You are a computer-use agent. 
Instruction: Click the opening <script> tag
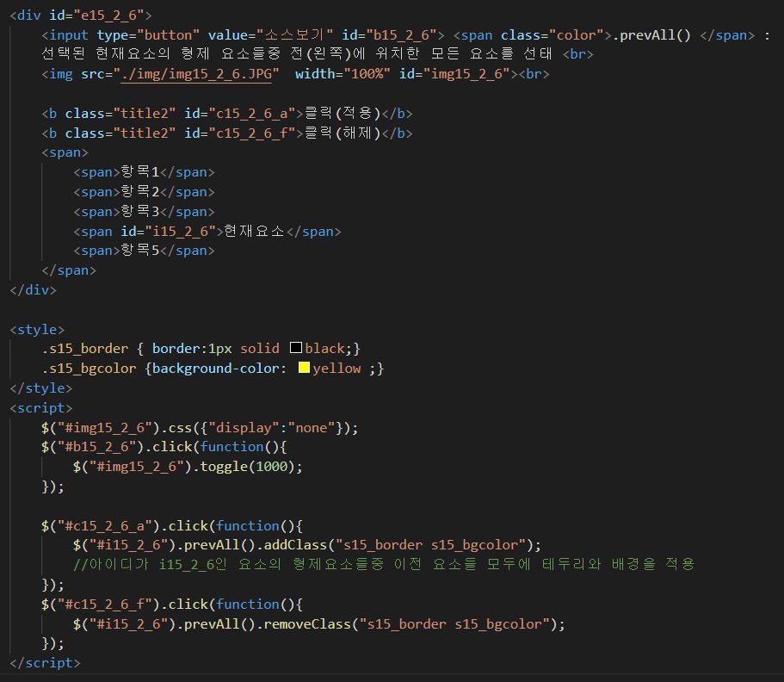pos(41,408)
